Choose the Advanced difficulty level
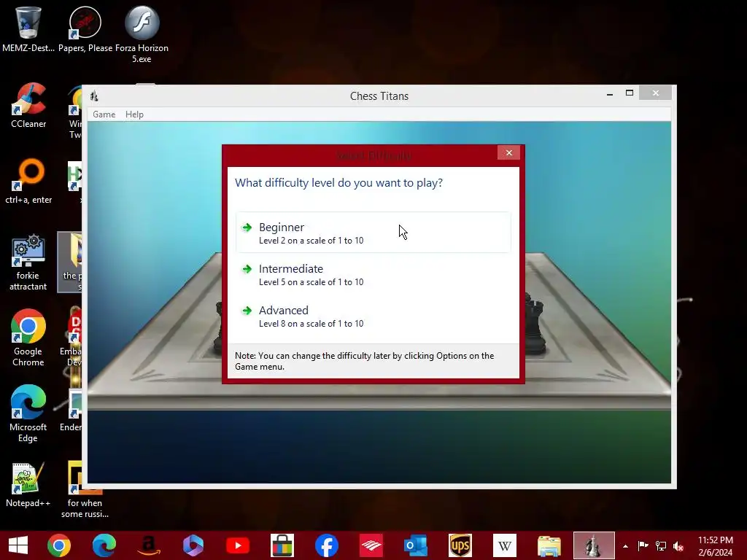The image size is (747, 560). (373, 316)
